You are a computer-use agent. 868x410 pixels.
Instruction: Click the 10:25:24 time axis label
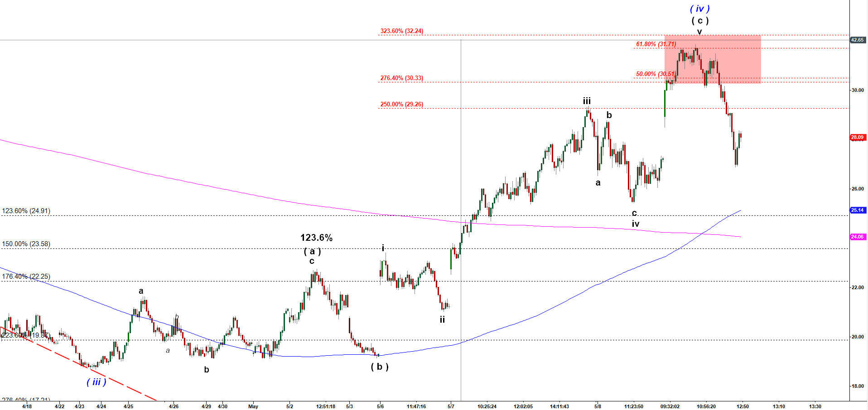coord(487,406)
